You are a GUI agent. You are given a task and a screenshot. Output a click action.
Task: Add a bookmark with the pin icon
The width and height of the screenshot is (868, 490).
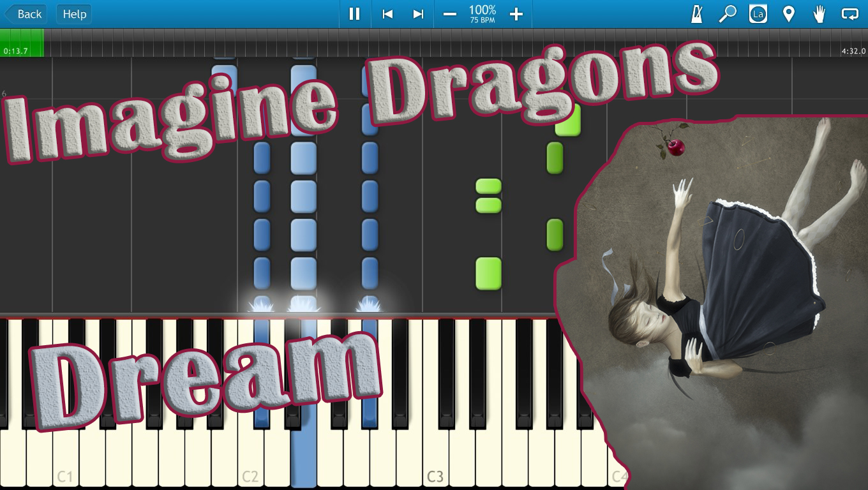(x=789, y=14)
